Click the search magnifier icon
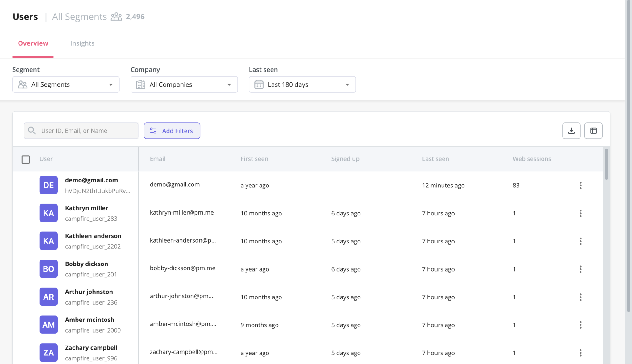 [32, 130]
